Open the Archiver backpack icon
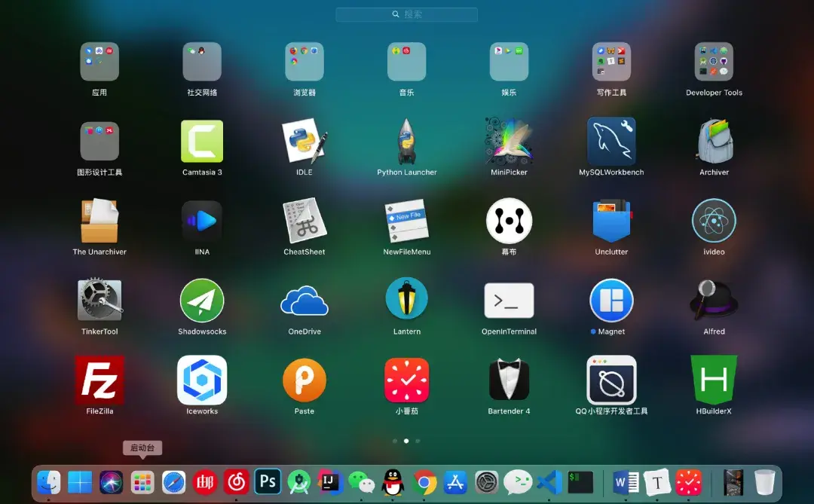 click(714, 141)
